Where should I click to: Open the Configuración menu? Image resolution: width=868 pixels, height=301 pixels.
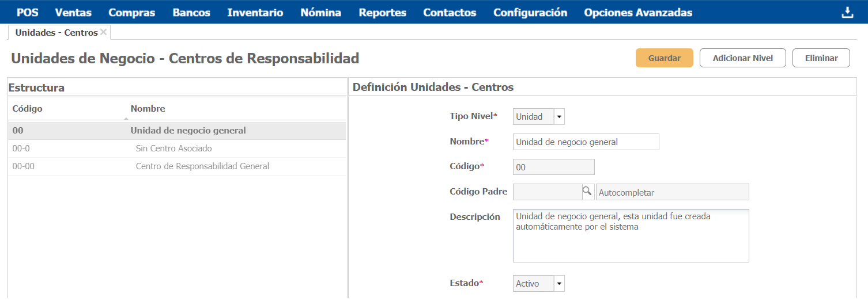(x=530, y=13)
